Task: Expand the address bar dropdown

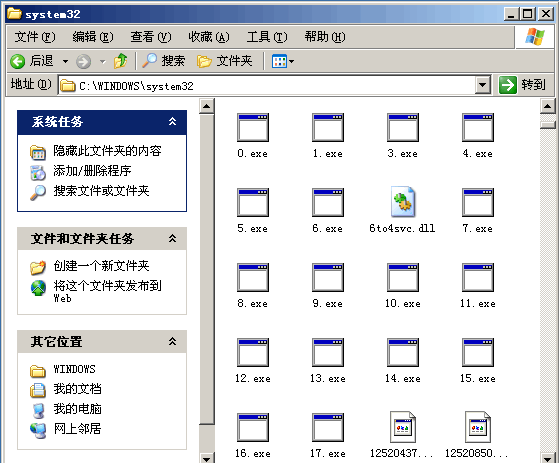Action: pyautogui.click(x=483, y=85)
